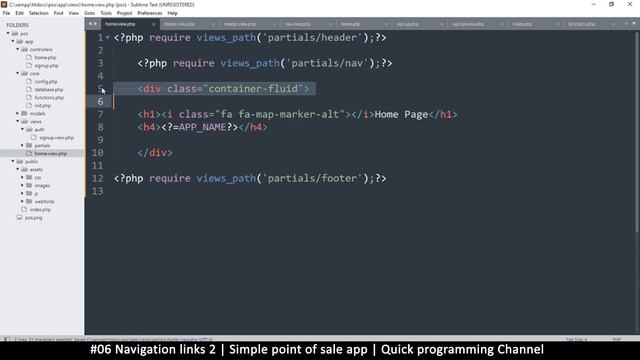Collapse the assets folder

click(x=18, y=169)
